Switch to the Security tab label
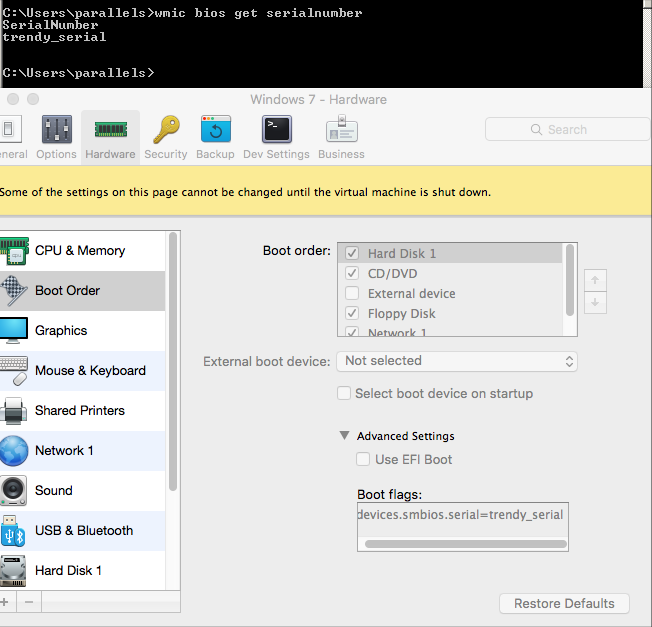This screenshot has height=627, width=652. click(x=166, y=154)
